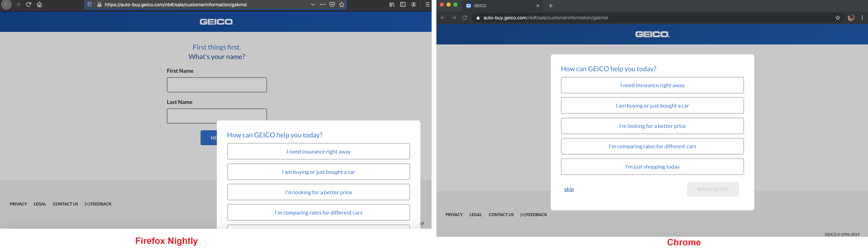
Task: Reload the page in Chrome
Action: (x=465, y=17)
